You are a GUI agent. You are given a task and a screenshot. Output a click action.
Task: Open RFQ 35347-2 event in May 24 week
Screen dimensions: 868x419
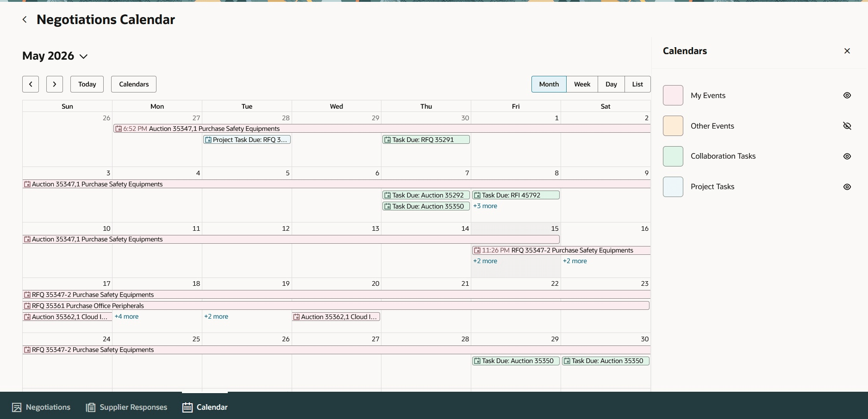(x=337, y=350)
